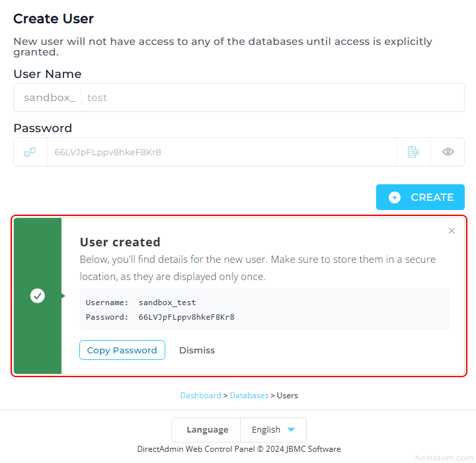Go to Dashboard via the breadcrumb
The width and height of the screenshot is (476, 463).
pyautogui.click(x=200, y=396)
